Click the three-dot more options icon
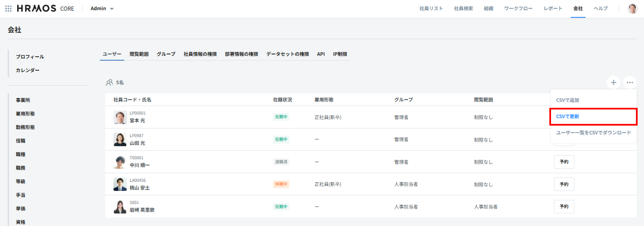 point(630,83)
